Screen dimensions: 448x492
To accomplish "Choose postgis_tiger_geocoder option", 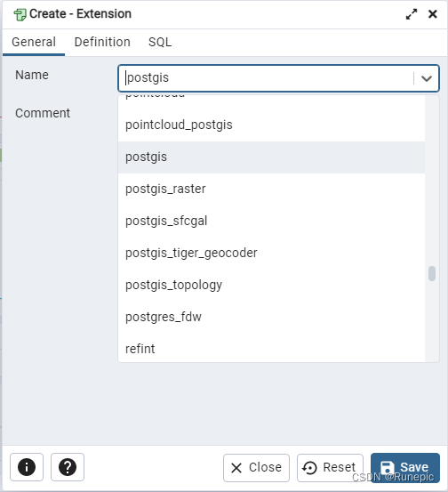I will pyautogui.click(x=271, y=254).
